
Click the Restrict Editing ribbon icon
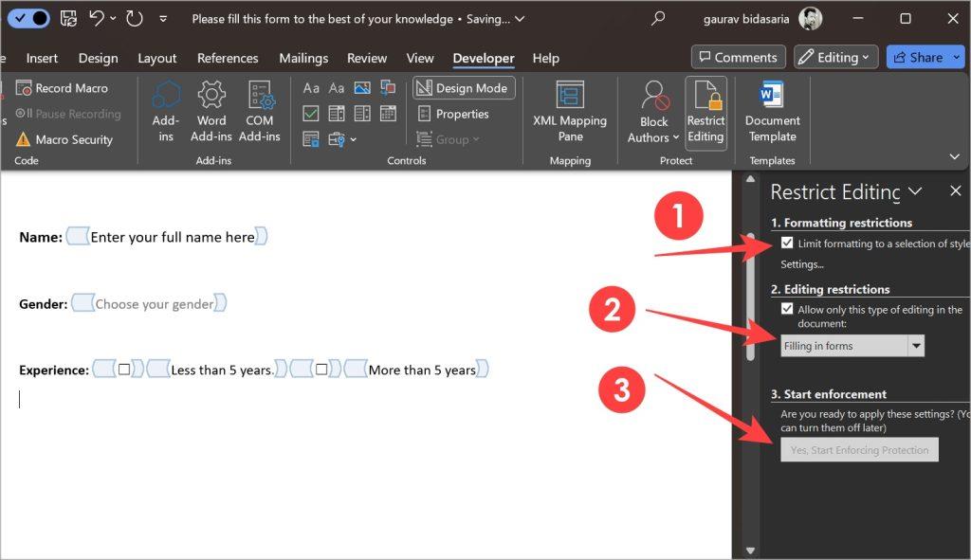click(x=705, y=112)
